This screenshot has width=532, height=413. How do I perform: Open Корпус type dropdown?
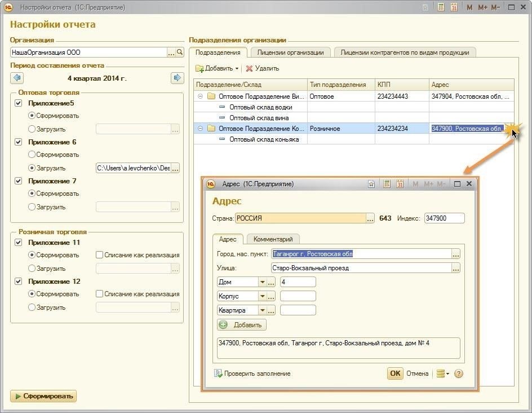click(262, 296)
